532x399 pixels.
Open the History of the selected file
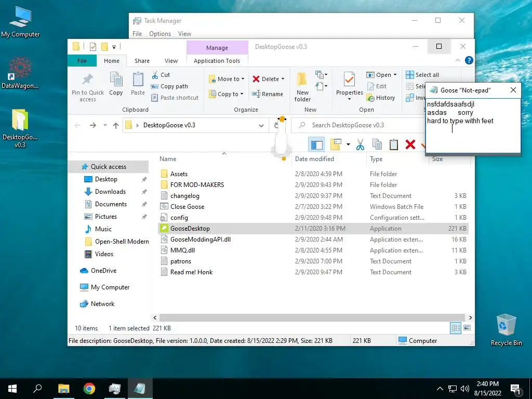[x=381, y=98]
